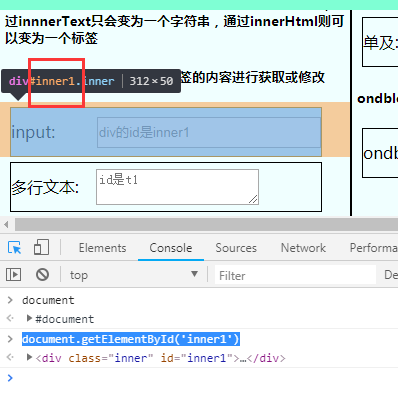Click the horizontal scrollbar thumb of the page
The image size is (398, 404).
point(206,225)
